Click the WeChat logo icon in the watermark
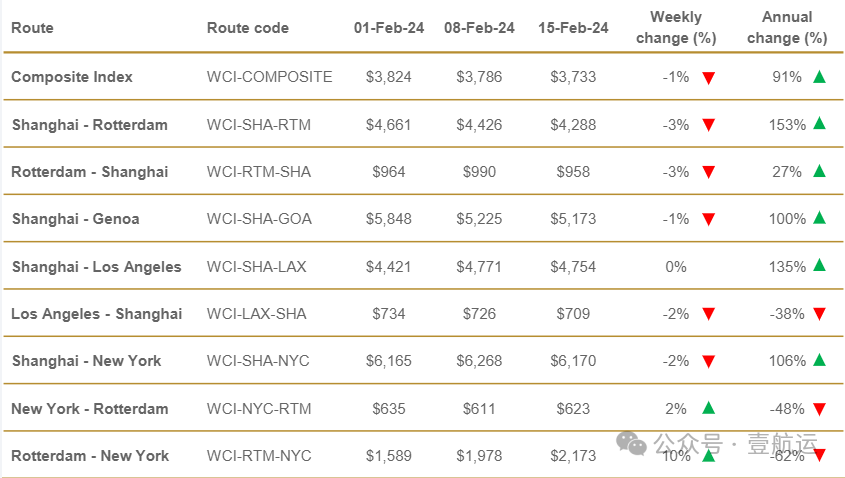The height and width of the screenshot is (478, 845). point(631,442)
